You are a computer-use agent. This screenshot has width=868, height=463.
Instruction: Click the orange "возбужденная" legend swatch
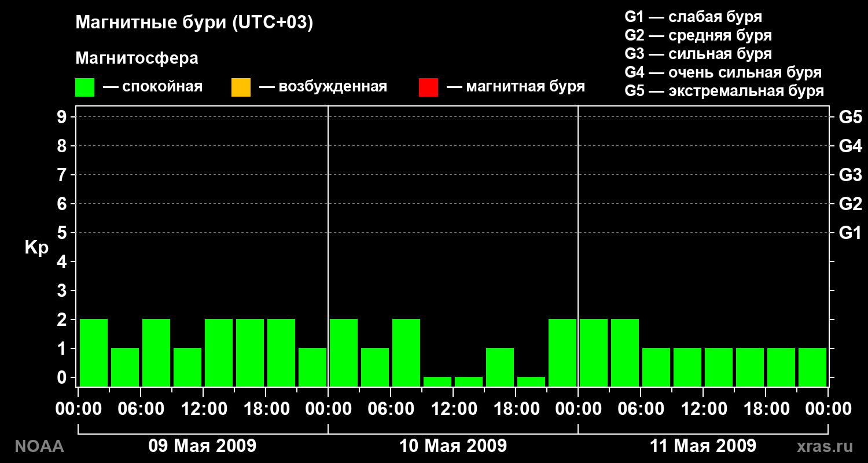(x=241, y=87)
